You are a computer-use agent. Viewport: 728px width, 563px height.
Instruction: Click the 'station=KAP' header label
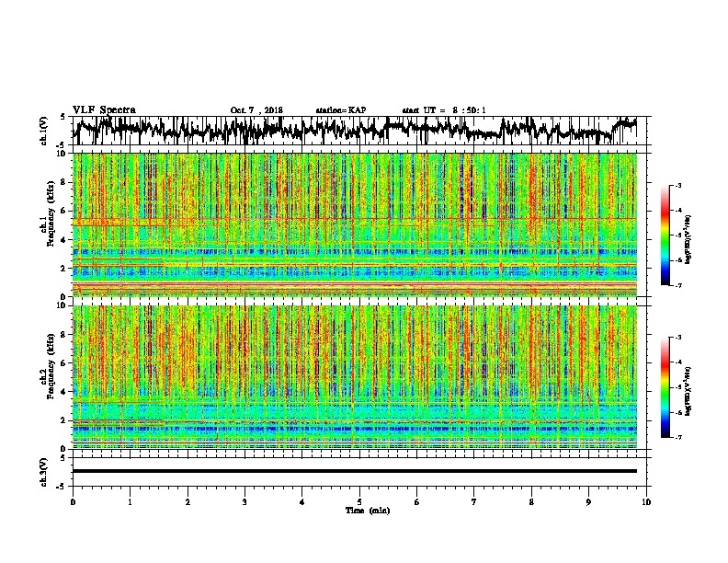click(341, 110)
